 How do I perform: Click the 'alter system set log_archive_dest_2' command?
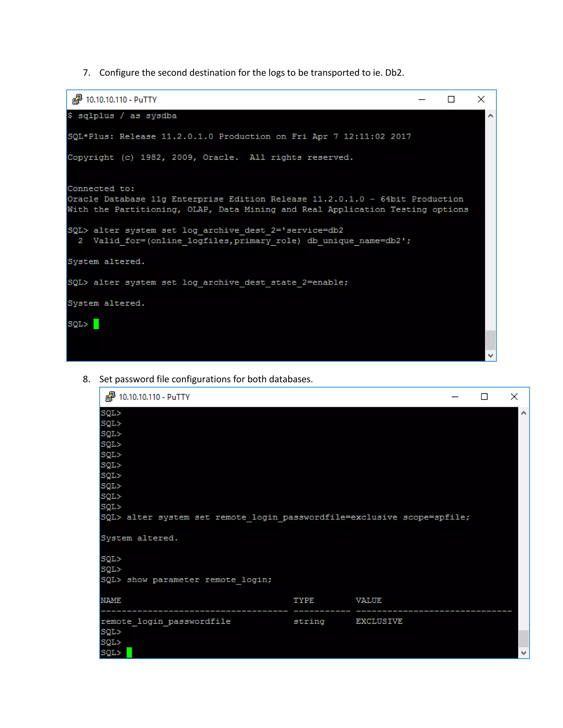pyautogui.click(x=205, y=230)
